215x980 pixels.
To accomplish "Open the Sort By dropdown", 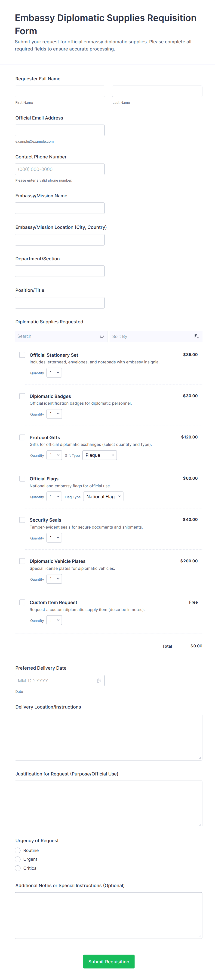I will click(152, 336).
